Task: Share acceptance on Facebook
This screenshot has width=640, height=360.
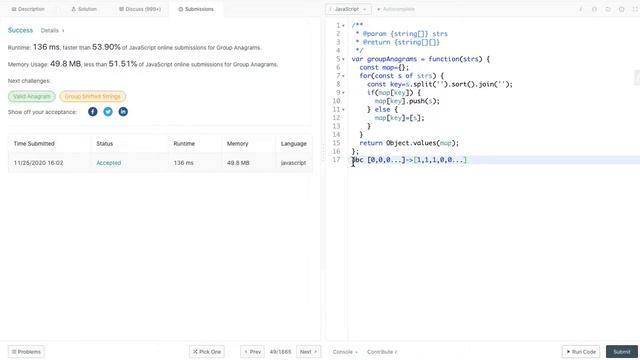Action: point(93,111)
